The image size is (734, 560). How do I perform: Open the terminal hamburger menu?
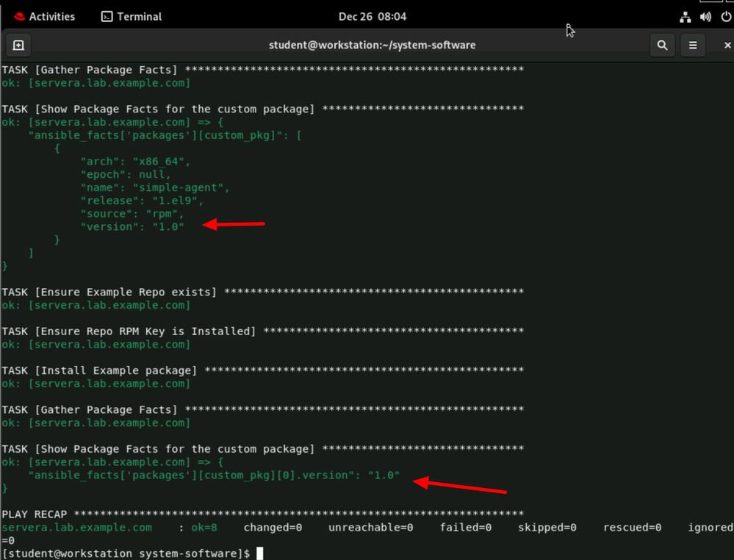[692, 46]
